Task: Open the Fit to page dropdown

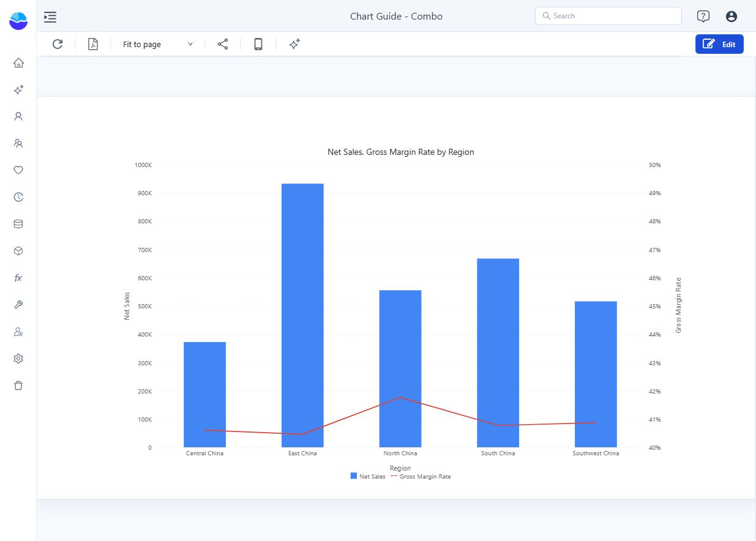Action: [x=158, y=44]
